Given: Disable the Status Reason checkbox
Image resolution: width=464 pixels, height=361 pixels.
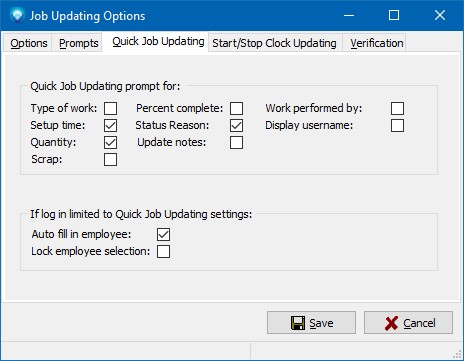Looking at the screenshot, I should coord(236,125).
